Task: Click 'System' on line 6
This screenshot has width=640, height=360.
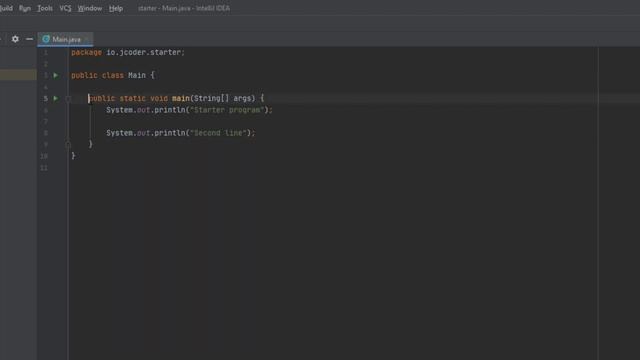Action: 119,110
